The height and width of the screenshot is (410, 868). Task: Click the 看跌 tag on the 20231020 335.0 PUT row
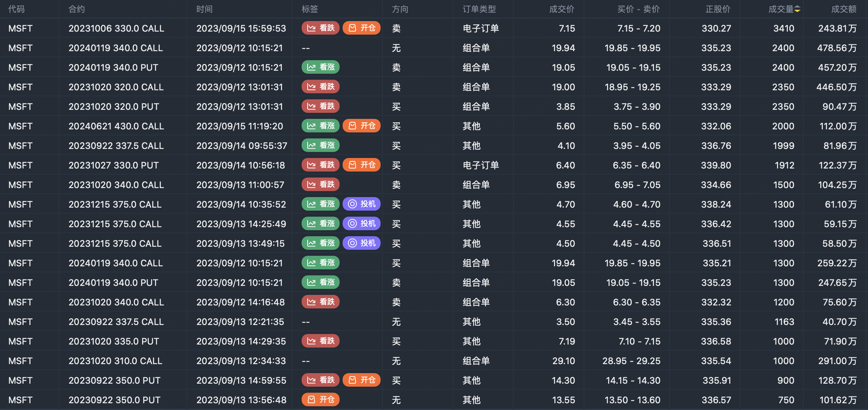click(320, 341)
